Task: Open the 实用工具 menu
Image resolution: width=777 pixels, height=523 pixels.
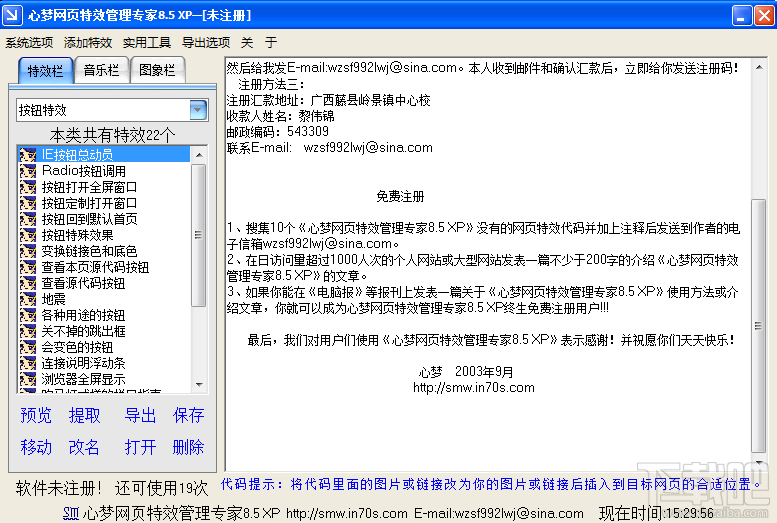Action: [x=147, y=43]
